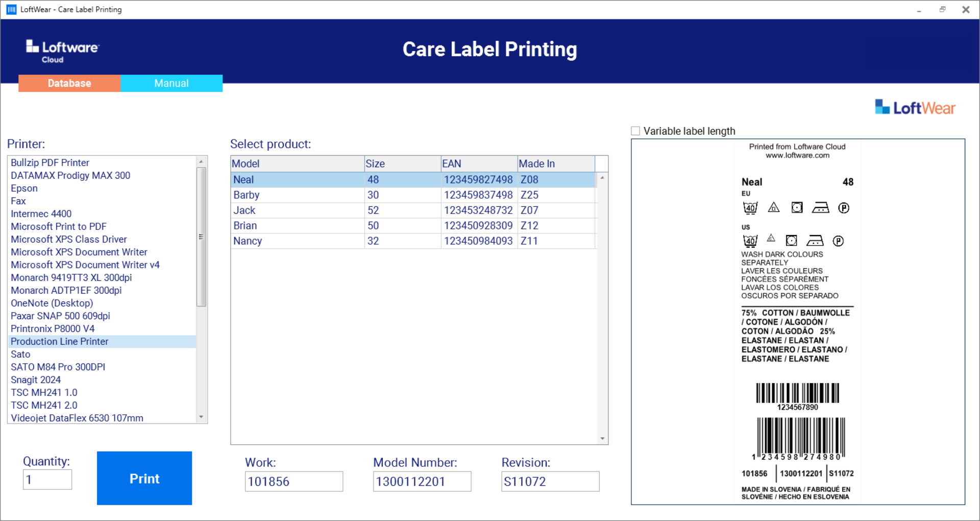This screenshot has width=980, height=521.
Task: Click the LoftWear app icon in title bar
Action: [11, 9]
